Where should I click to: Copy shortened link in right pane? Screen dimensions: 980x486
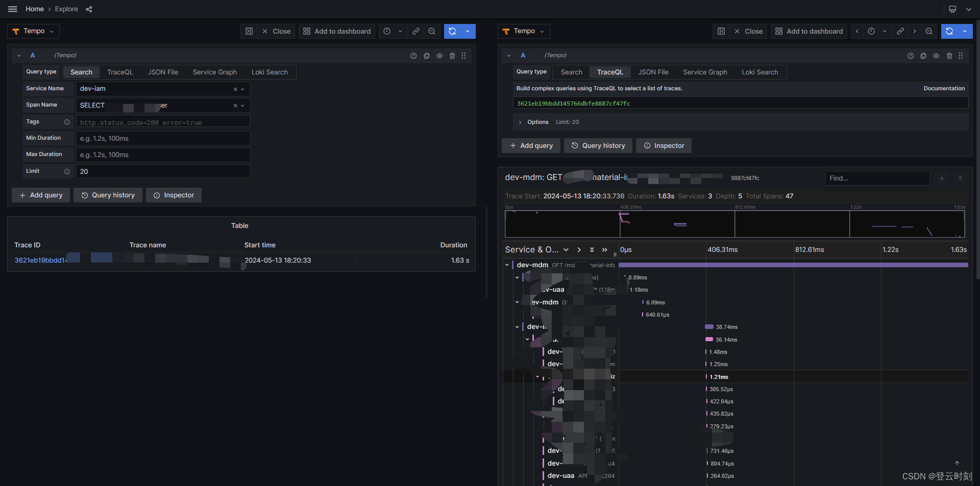pyautogui.click(x=900, y=31)
